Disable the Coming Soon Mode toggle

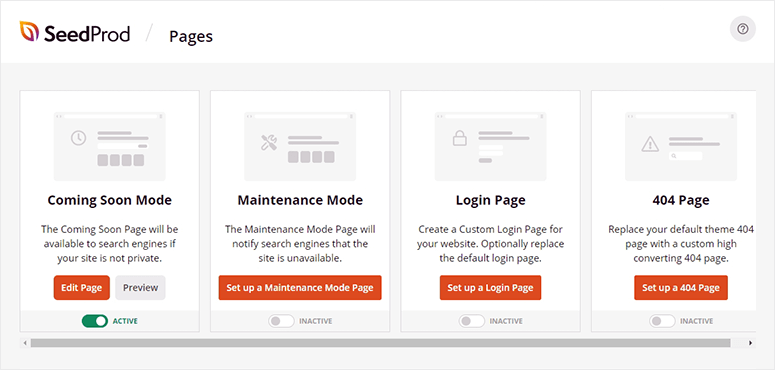tap(95, 321)
